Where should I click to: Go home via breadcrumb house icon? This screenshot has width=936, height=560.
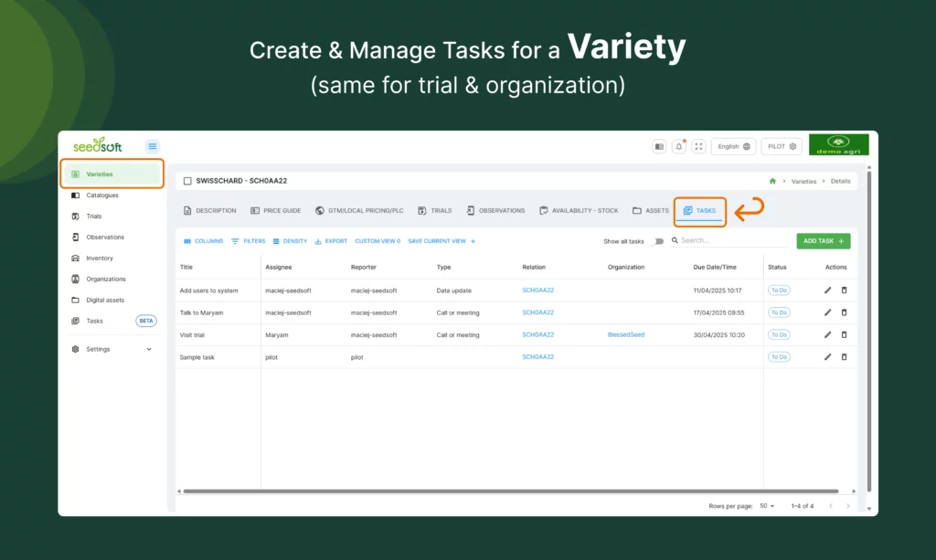(x=772, y=181)
